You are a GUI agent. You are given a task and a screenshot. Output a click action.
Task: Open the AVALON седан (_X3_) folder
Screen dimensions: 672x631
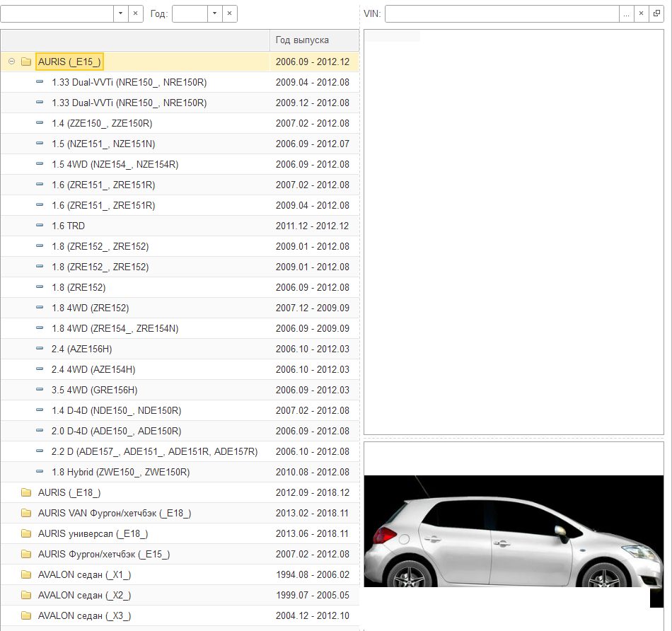(26, 616)
